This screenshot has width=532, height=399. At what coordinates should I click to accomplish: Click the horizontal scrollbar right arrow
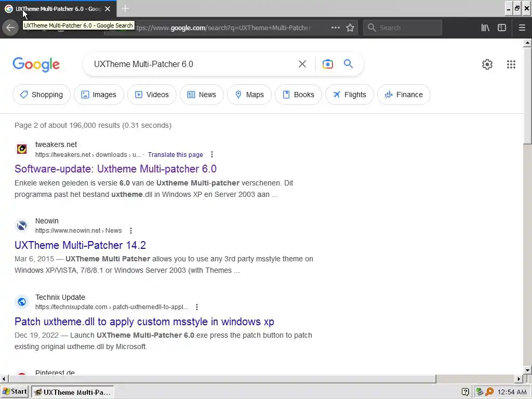(x=519, y=379)
